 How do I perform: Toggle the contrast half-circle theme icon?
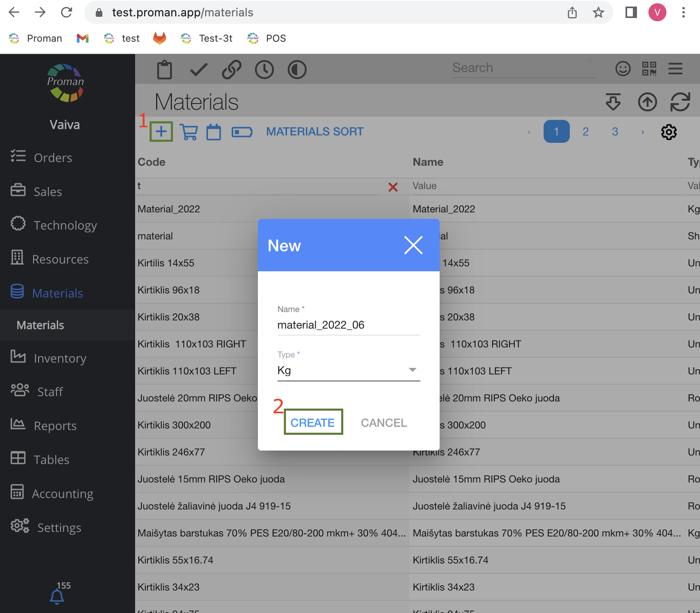[x=297, y=70]
